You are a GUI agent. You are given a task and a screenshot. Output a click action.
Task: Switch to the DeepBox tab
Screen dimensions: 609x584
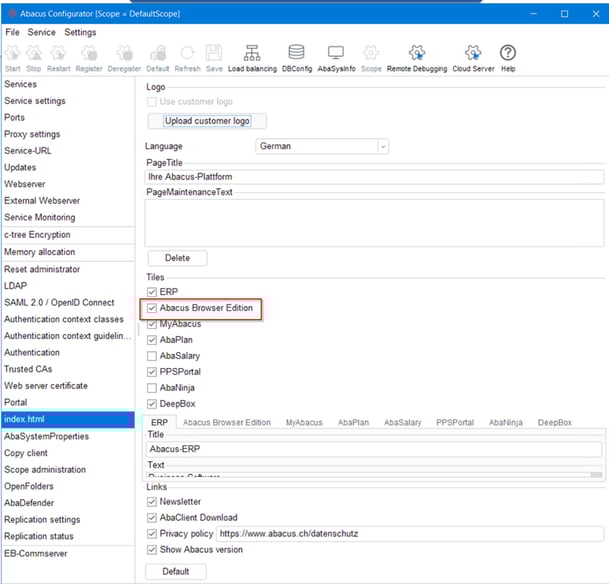pos(555,422)
